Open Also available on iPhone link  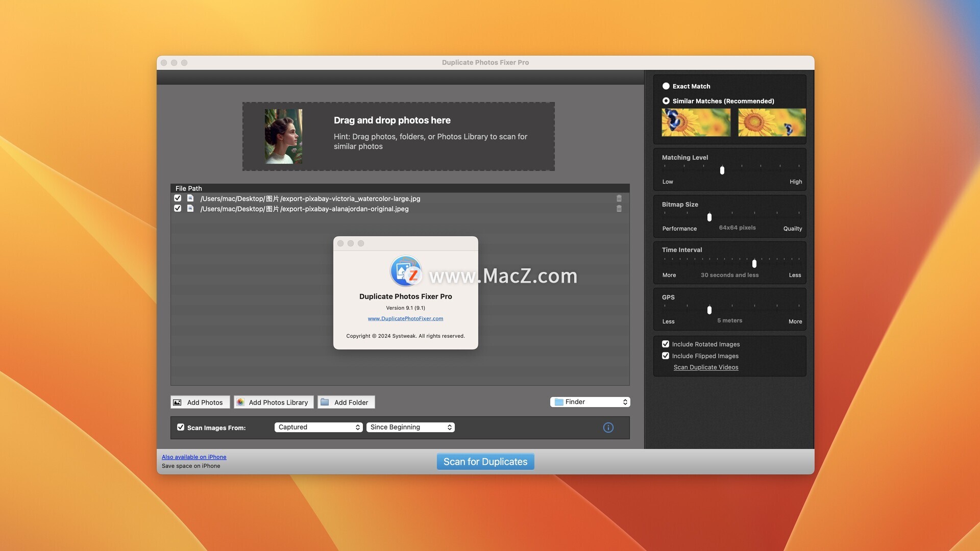pos(194,457)
